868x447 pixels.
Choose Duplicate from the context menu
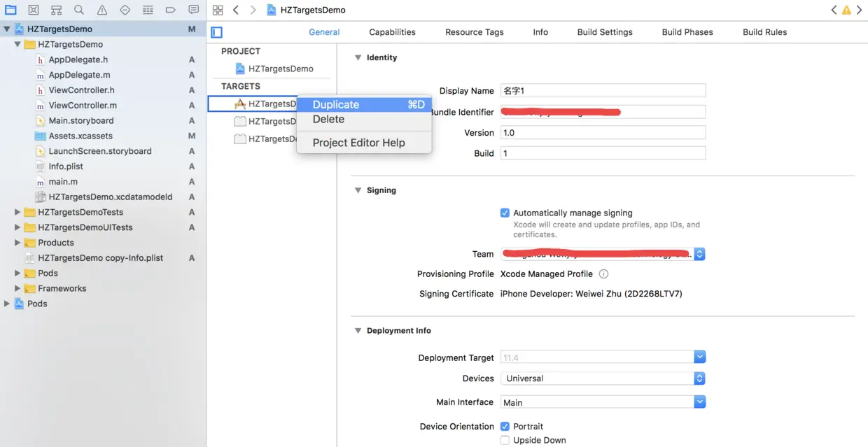336,104
